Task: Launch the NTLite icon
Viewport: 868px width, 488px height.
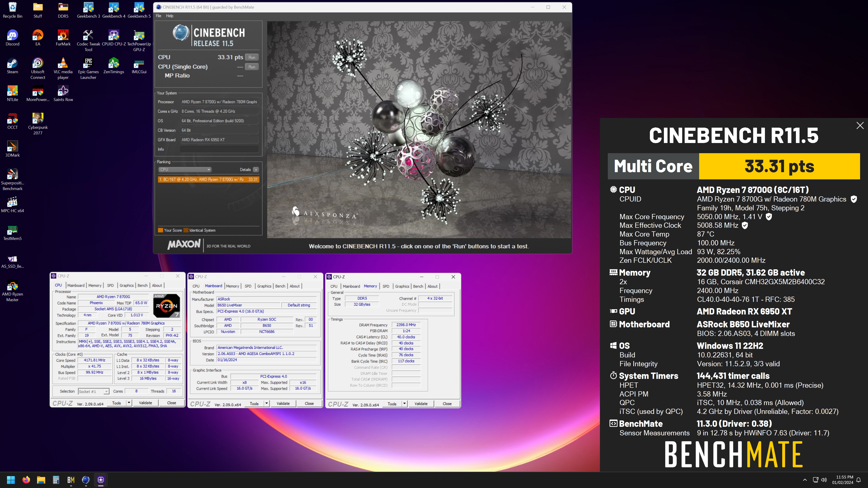Action: 12,93
